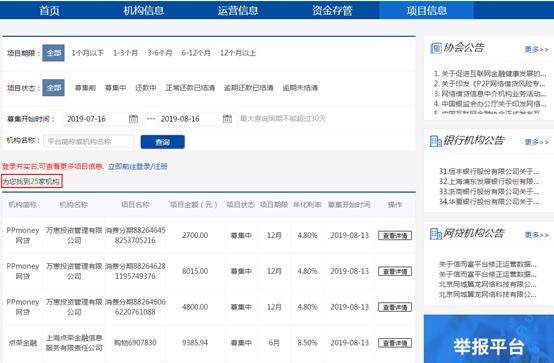
Task: Click 项目金额（元）column header
Action: click(194, 205)
